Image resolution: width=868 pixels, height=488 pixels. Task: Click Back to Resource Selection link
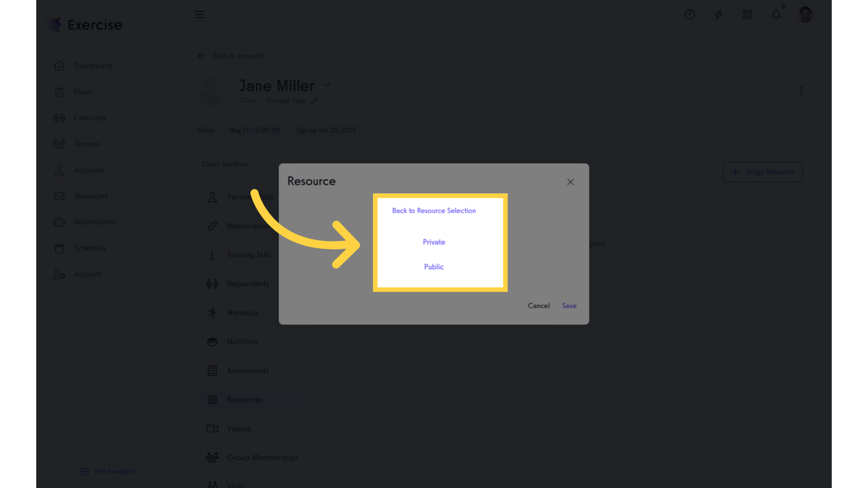[434, 210]
